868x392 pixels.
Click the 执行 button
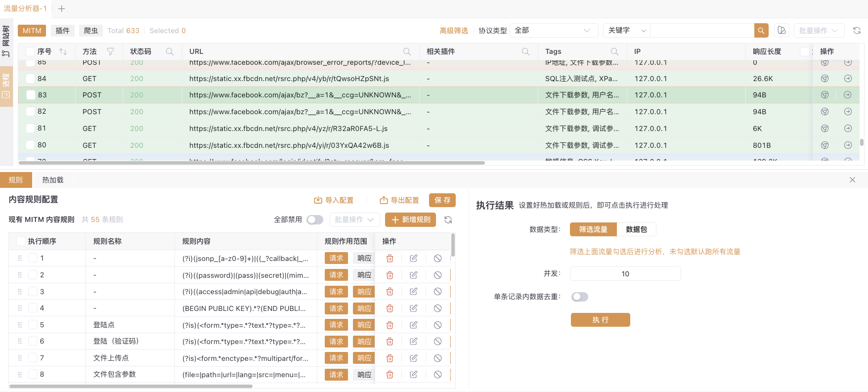click(601, 320)
